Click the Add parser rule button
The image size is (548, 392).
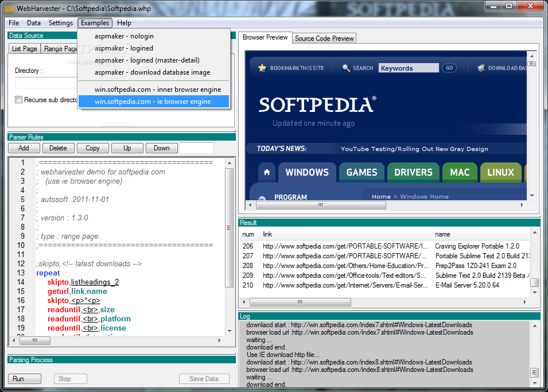[24, 148]
